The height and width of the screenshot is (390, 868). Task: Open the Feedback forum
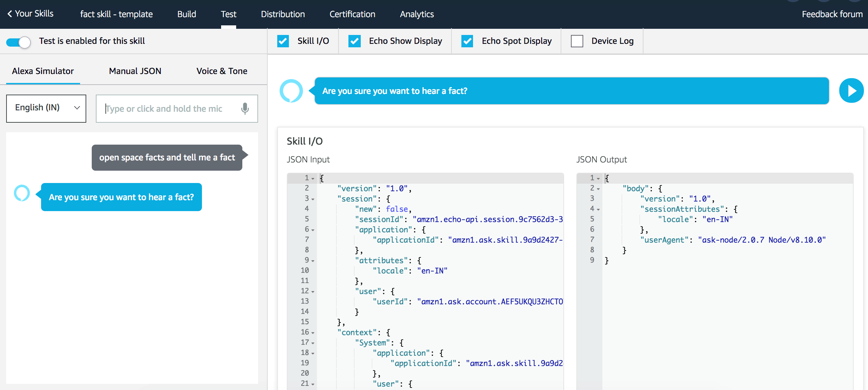[x=832, y=14]
